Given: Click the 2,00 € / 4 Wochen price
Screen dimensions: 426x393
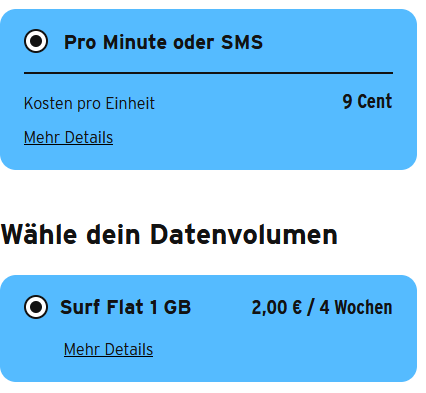Looking at the screenshot, I should click(322, 307).
